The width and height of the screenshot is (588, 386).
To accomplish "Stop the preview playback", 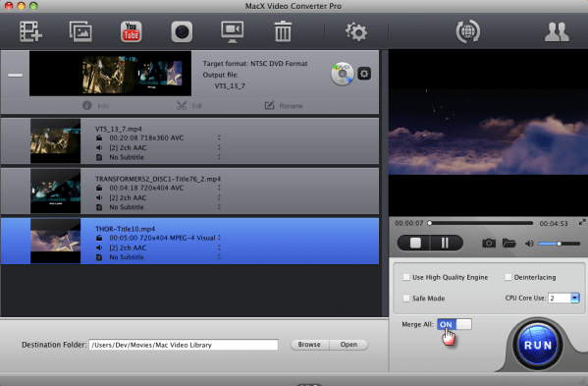I will [415, 243].
